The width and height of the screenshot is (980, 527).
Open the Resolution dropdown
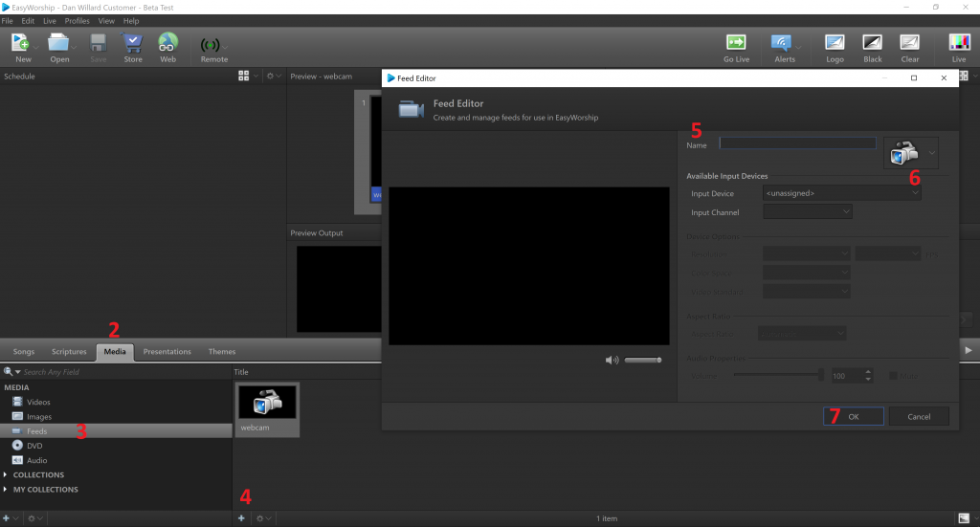[806, 253]
